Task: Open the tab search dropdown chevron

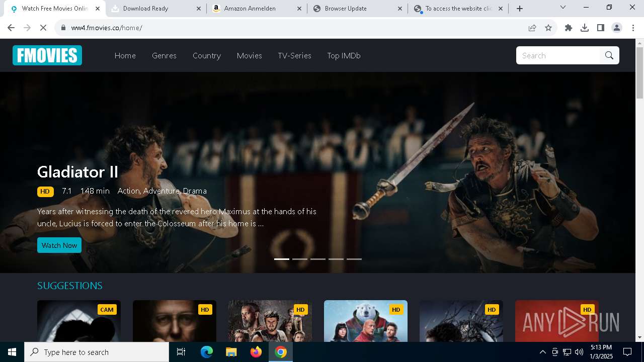Action: click(563, 8)
